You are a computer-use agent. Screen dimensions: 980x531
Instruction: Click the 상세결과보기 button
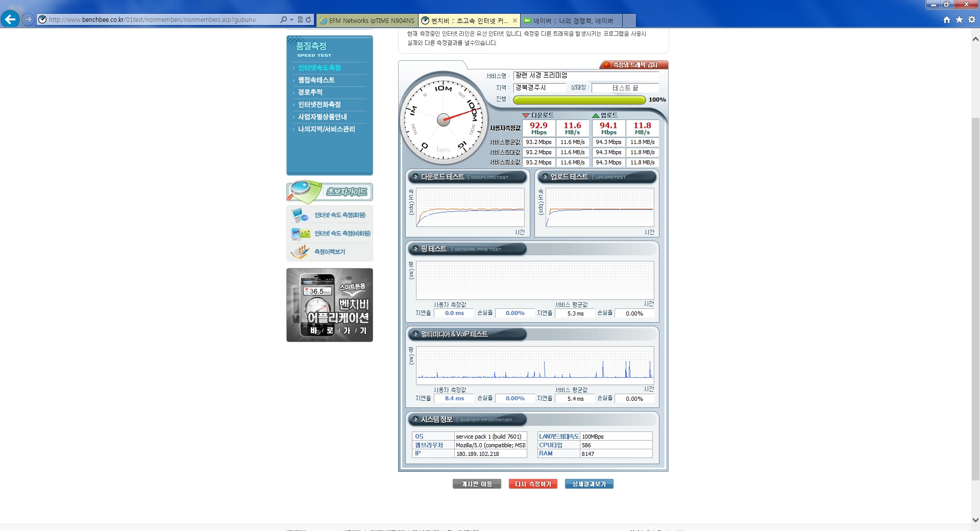tap(589, 484)
